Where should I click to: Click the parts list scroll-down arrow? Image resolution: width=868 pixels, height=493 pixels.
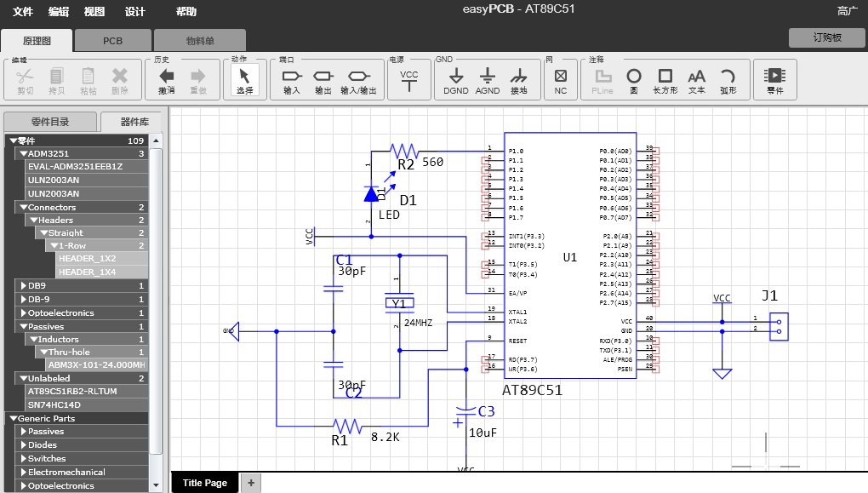point(156,485)
